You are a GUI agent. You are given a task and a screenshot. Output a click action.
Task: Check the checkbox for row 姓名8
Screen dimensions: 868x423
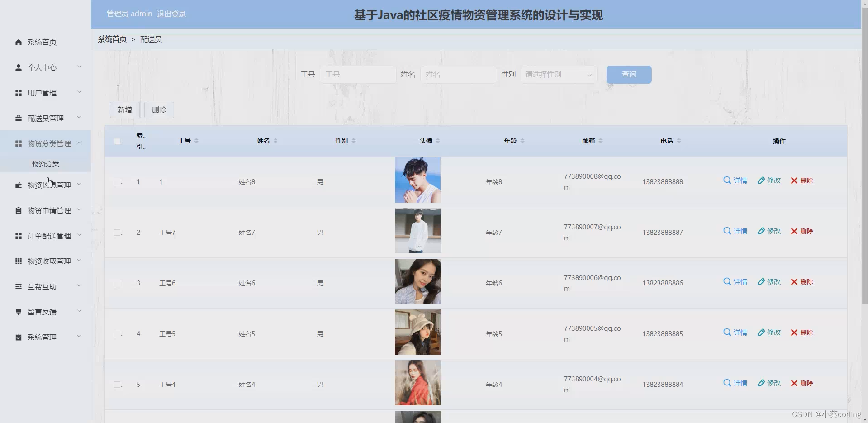(117, 182)
